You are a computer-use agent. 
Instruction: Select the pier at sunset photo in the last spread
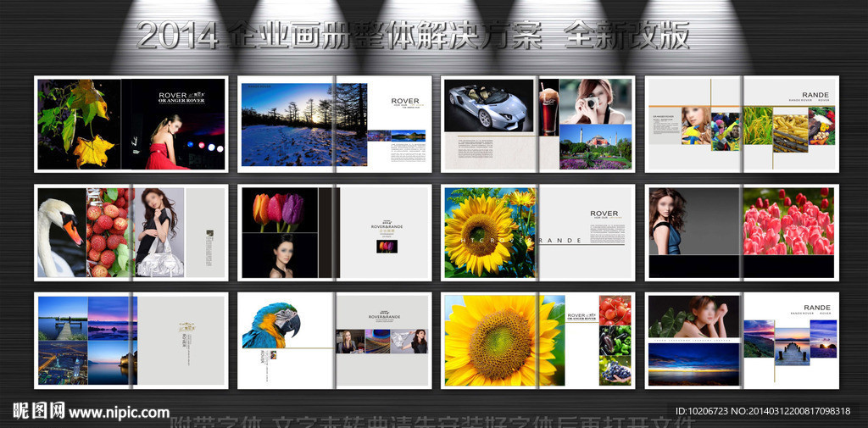pos(792,346)
